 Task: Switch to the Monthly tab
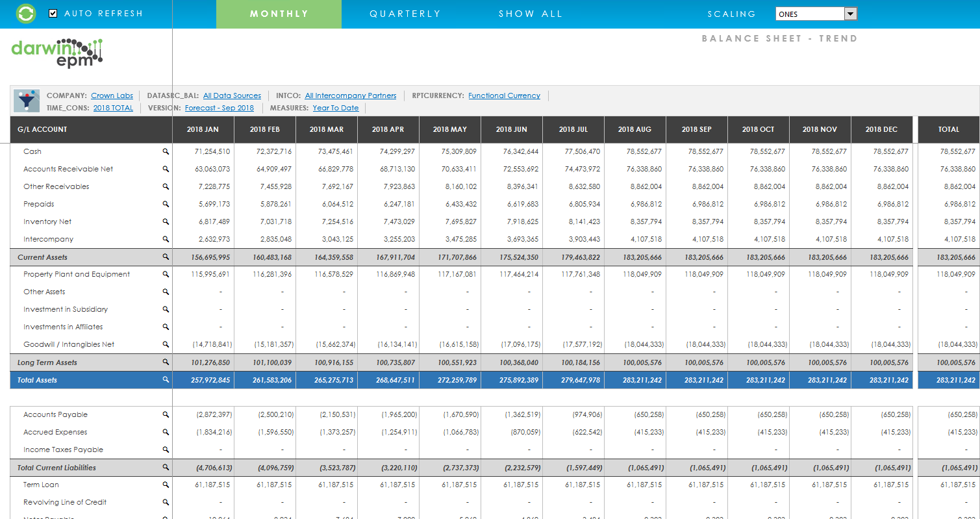pos(279,14)
